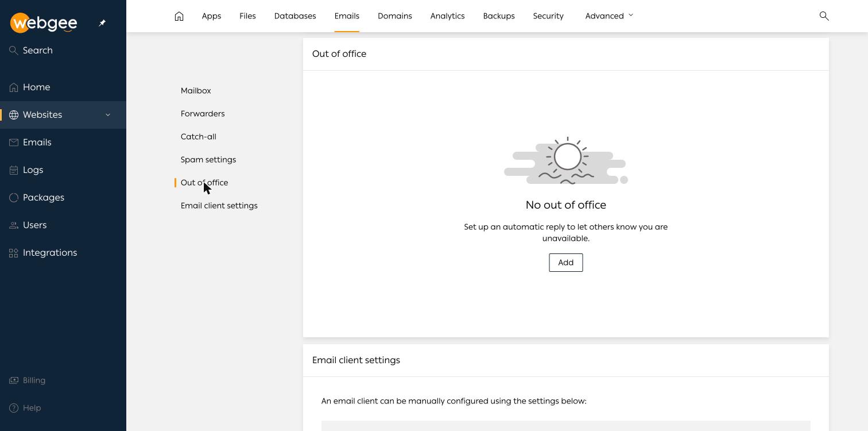
Task: Open the Backups tab
Action: point(499,16)
